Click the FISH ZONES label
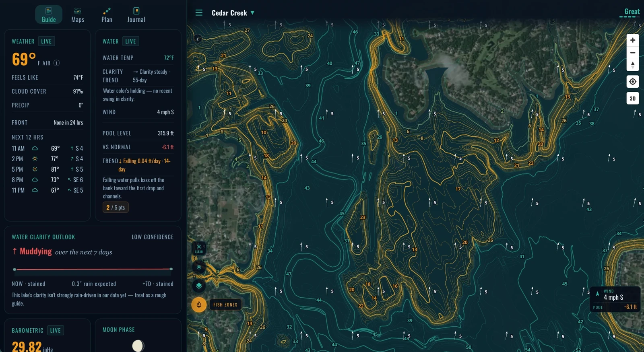The height and width of the screenshot is (352, 644). click(x=225, y=305)
